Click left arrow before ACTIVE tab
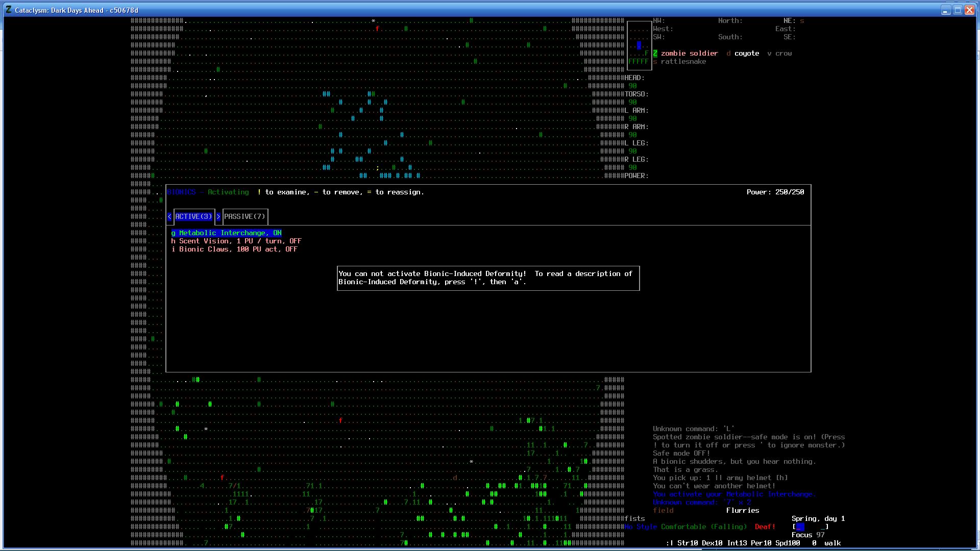This screenshot has height=551, width=980. [169, 217]
